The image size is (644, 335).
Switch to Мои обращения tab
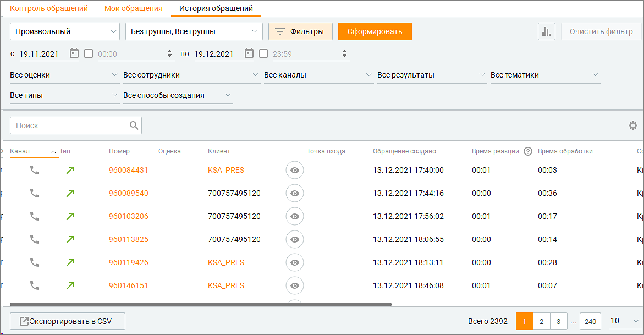click(134, 8)
